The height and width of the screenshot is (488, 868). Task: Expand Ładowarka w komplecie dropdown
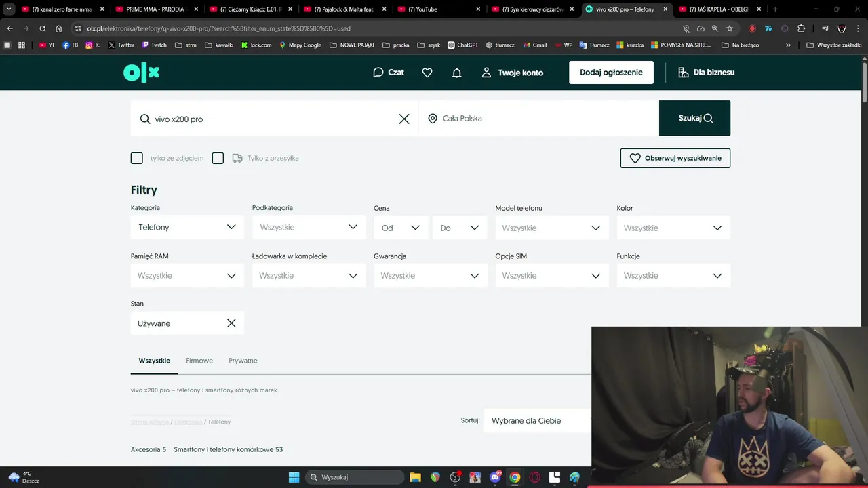coord(309,276)
